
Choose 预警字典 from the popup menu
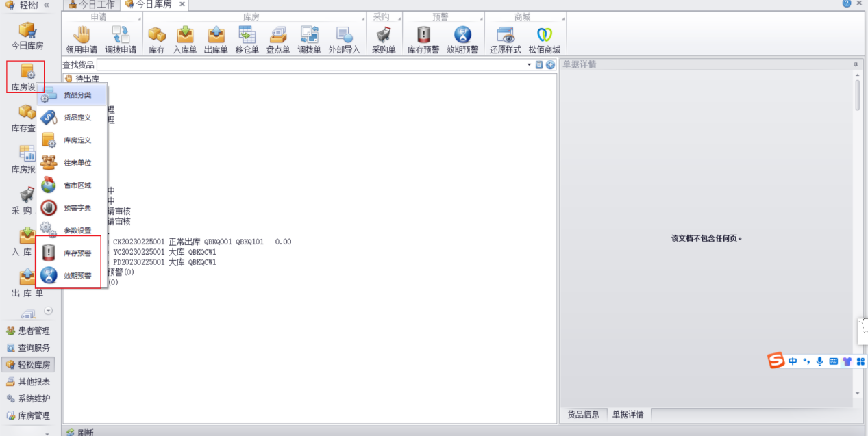[72, 208]
